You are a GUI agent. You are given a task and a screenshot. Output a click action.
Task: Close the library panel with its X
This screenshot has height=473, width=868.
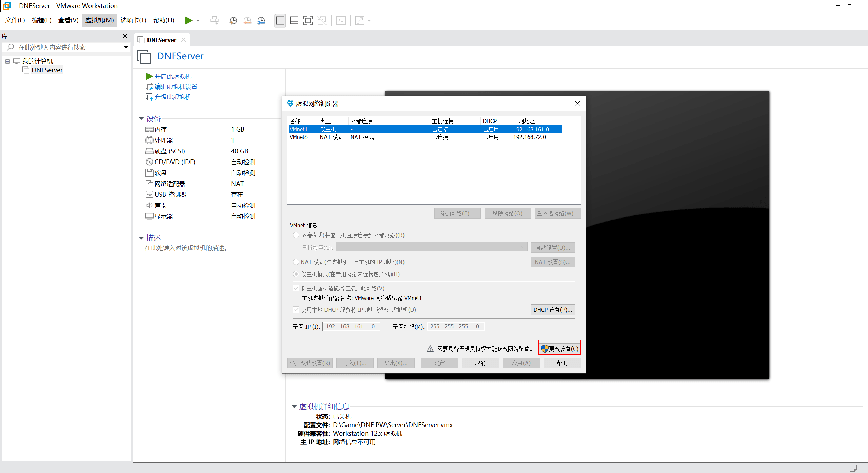[125, 36]
